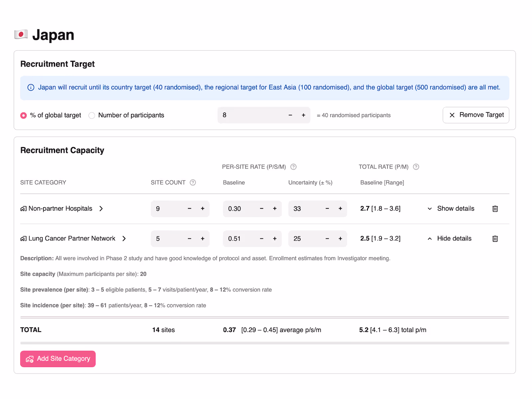
Task: Open the Total Rate help tooltip
Action: point(416,167)
